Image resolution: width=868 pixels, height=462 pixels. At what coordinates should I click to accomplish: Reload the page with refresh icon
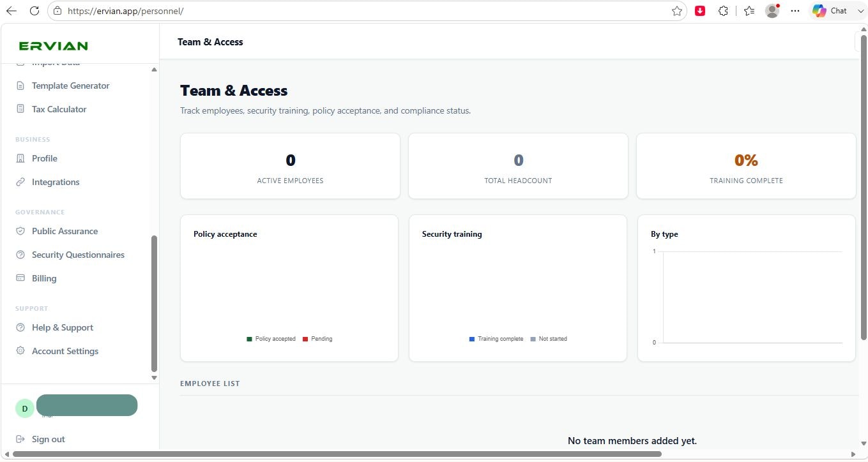coord(34,11)
